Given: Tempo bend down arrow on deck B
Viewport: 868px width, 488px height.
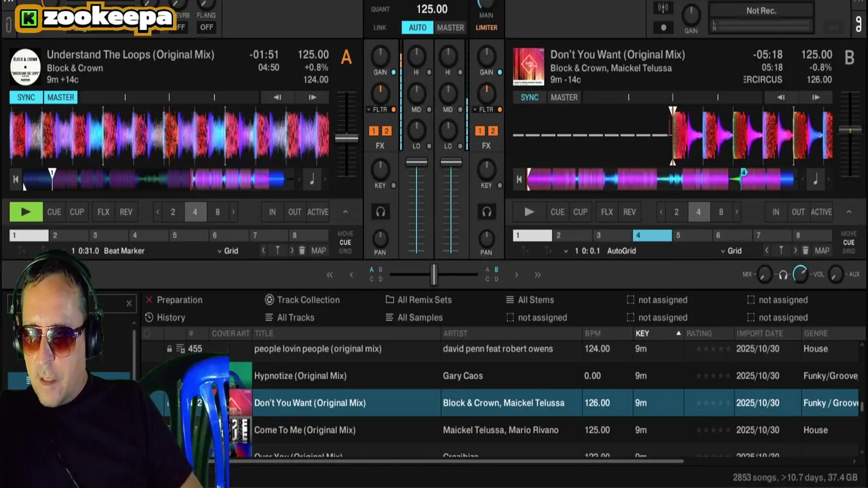Looking at the screenshot, I should coord(781,98).
